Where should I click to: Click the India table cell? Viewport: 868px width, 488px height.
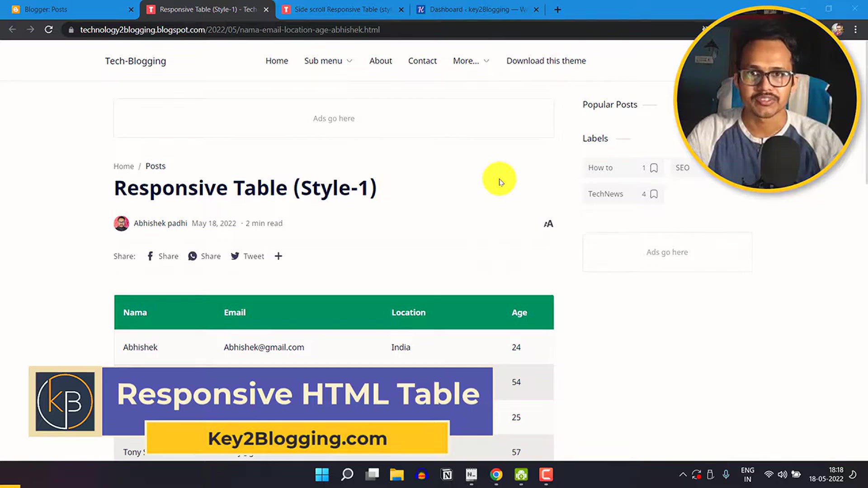pyautogui.click(x=401, y=347)
